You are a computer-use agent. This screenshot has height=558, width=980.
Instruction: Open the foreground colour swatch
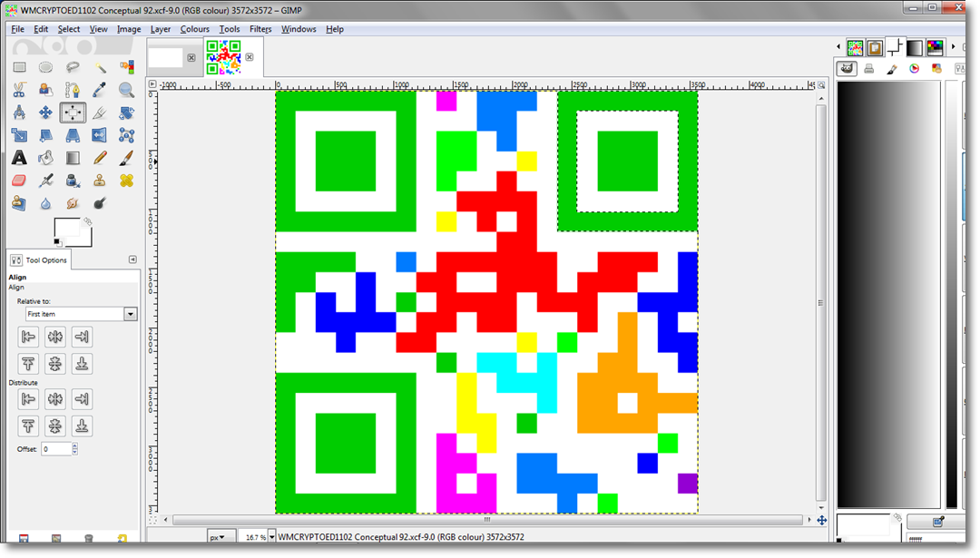(x=65, y=227)
